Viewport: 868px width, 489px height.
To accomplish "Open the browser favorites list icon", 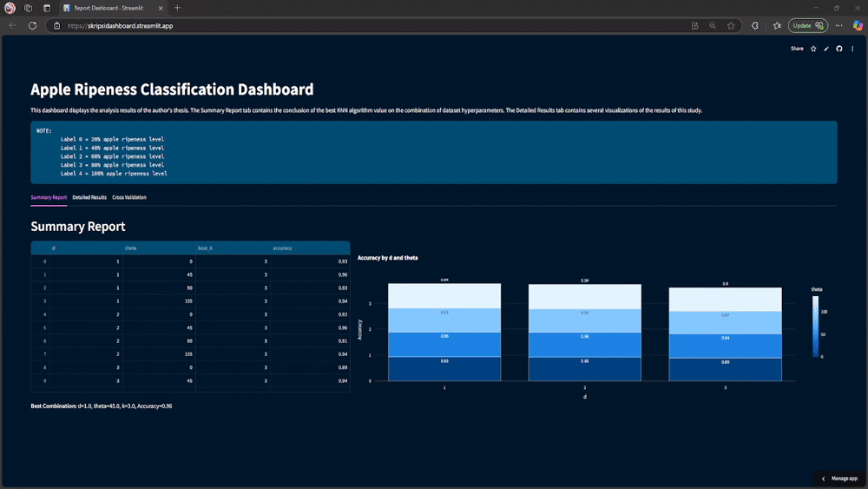I will (777, 25).
